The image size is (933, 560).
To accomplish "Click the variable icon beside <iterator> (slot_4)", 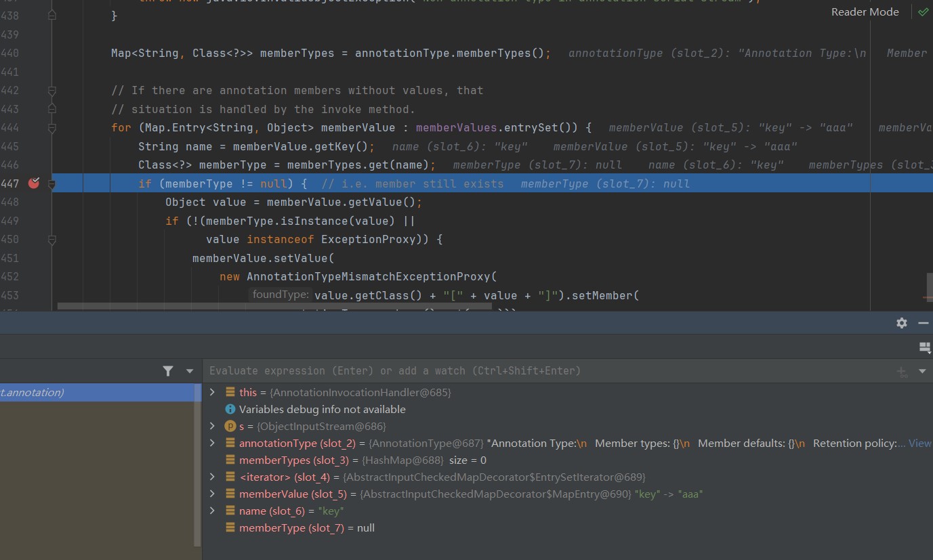I will pos(230,477).
